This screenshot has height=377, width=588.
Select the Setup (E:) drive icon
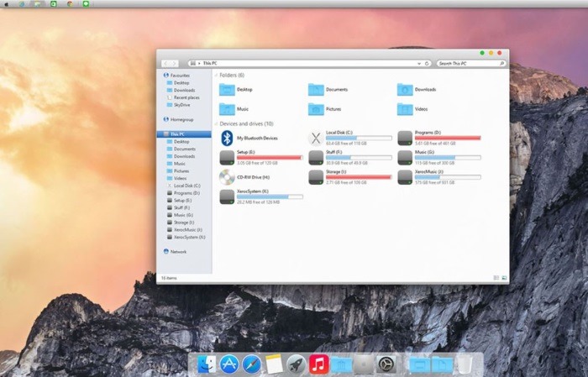(x=227, y=158)
